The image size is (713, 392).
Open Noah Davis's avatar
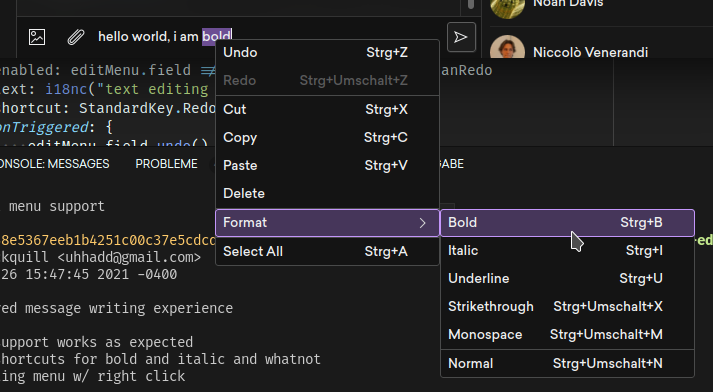(x=507, y=9)
